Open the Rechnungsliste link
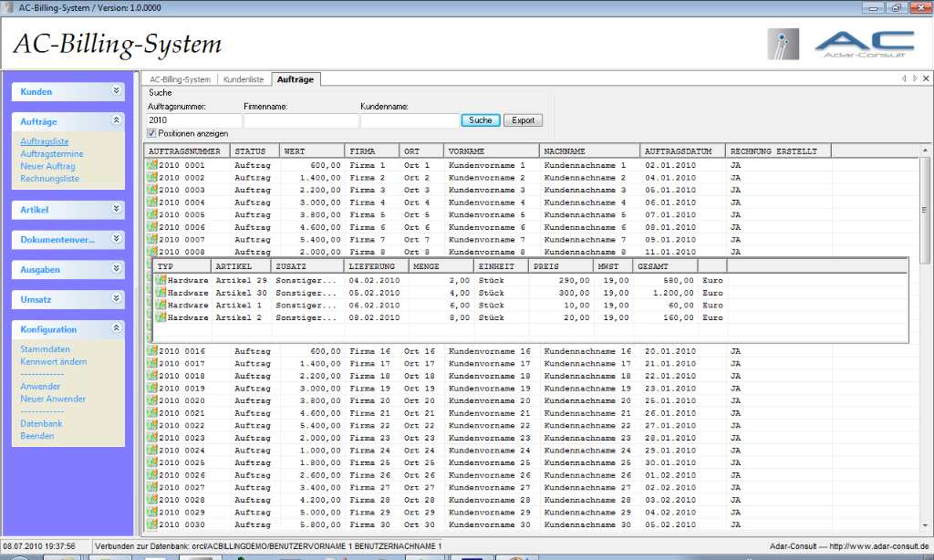This screenshot has width=934, height=560. (49, 179)
